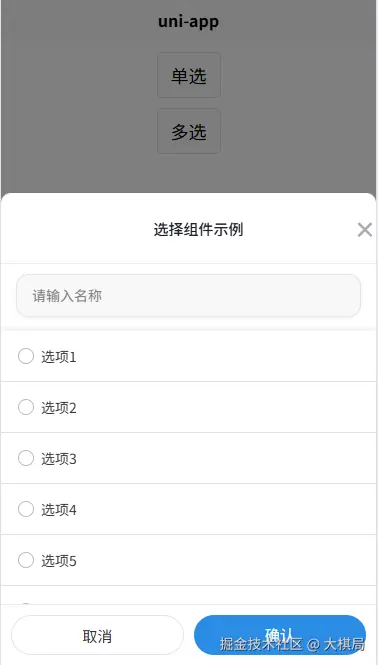Screen dimensions: 378x665
Task: Click the 选项1 label text
Action: coord(59,357)
